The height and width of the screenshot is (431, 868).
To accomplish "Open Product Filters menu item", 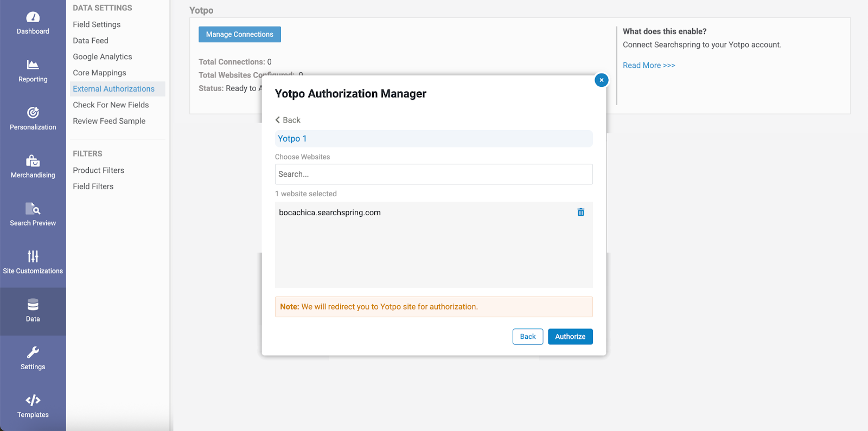I will pyautogui.click(x=98, y=170).
